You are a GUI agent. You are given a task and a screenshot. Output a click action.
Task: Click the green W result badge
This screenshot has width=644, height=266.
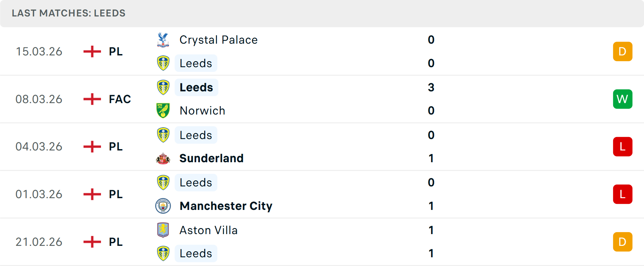(623, 99)
